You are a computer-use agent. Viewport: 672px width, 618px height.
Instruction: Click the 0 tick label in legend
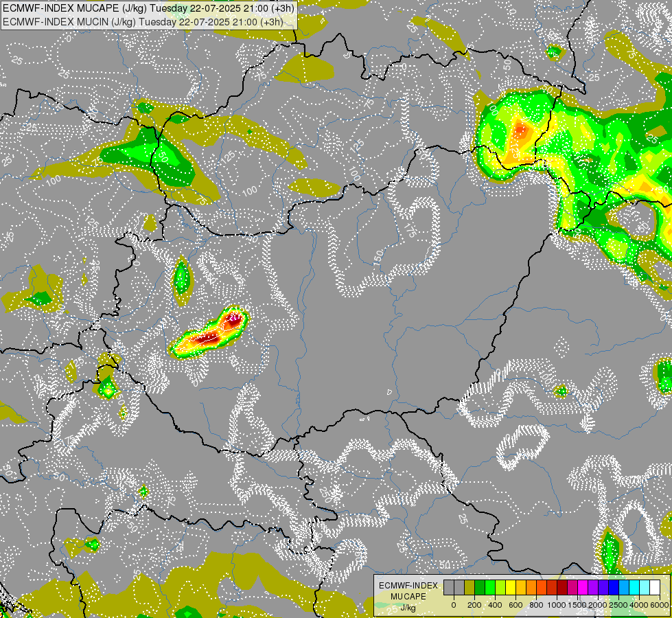click(x=454, y=605)
